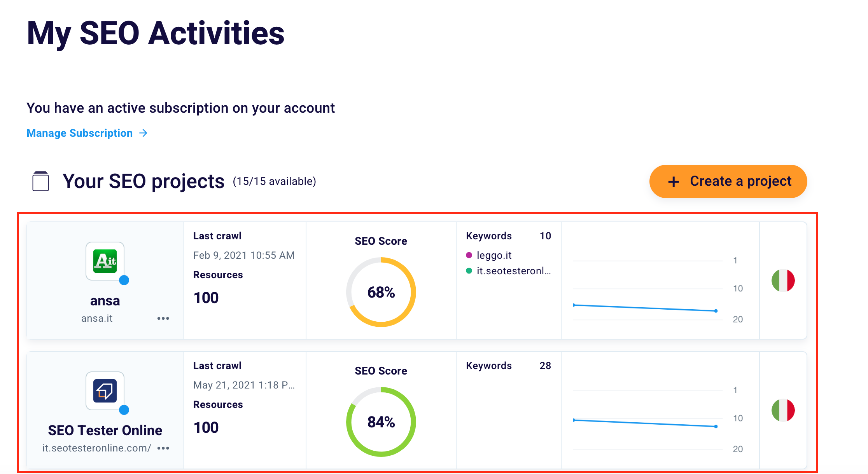Click blue status dot on SEO Tester logo
Viewport: 868px width, 474px height.
pos(124,410)
